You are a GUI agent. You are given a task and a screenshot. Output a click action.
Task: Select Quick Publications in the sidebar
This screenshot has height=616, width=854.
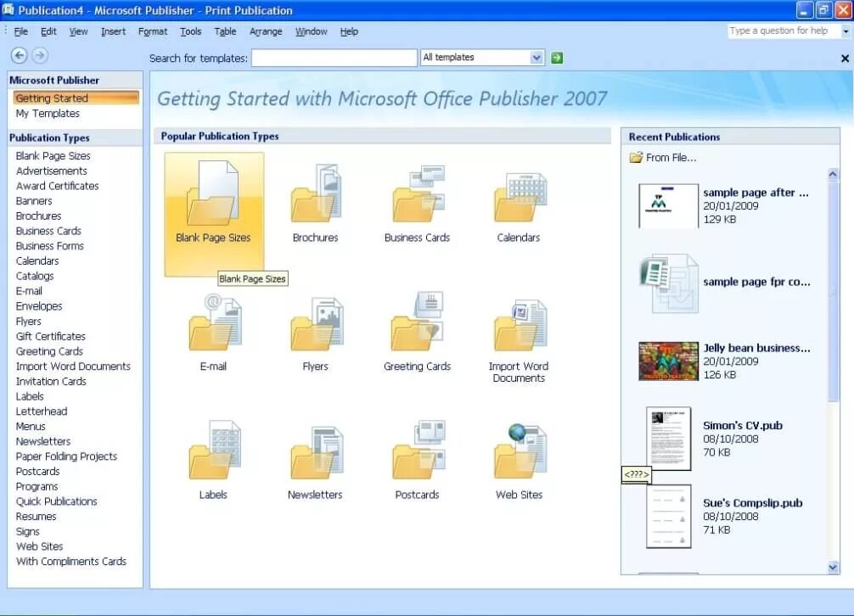tap(56, 501)
